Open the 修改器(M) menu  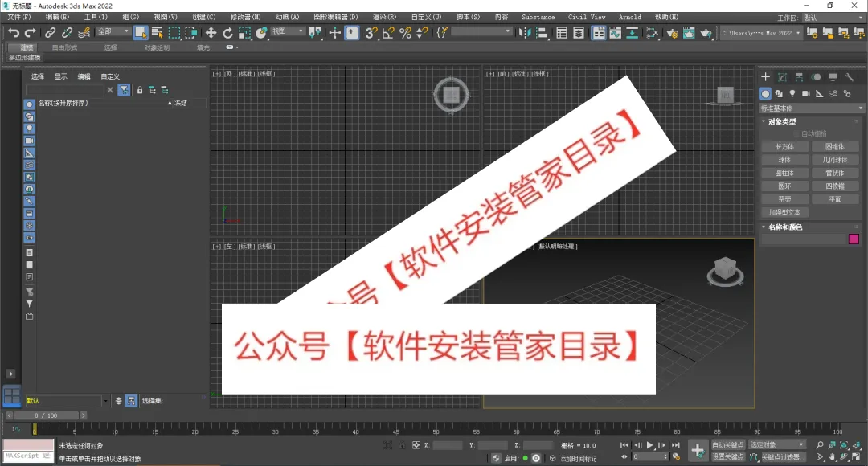tap(246, 17)
